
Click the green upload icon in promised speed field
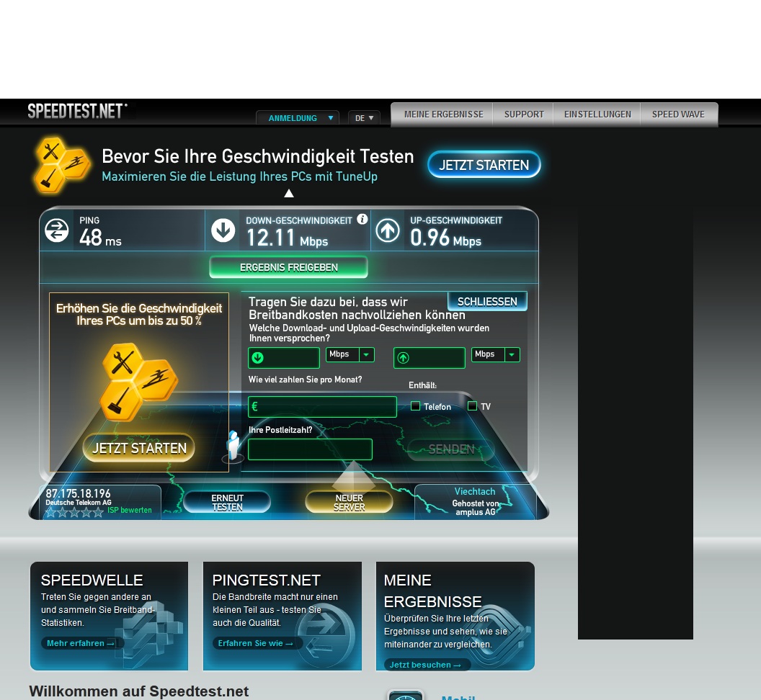[x=404, y=358]
